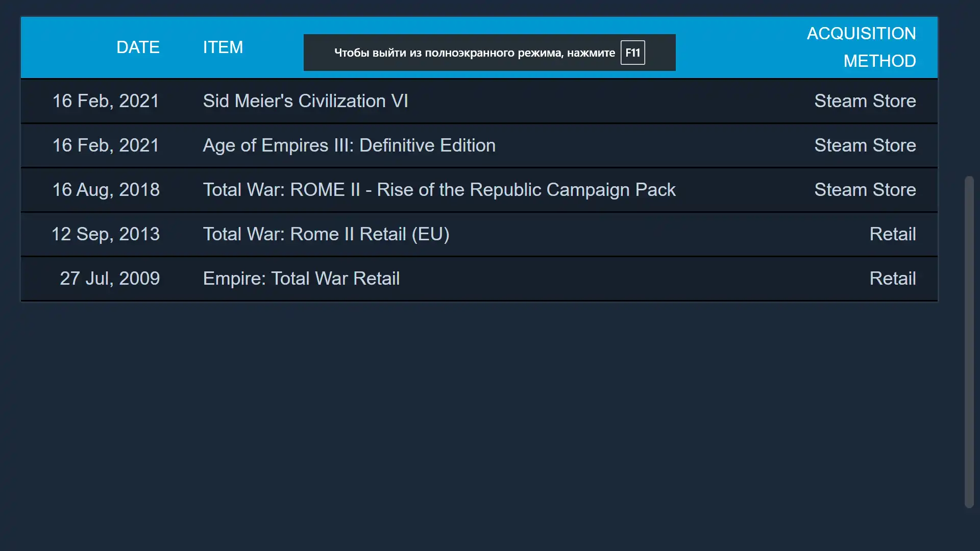Click the 12 Sep, 2013 date cell
Screen dimensions: 980x551
tap(106, 234)
